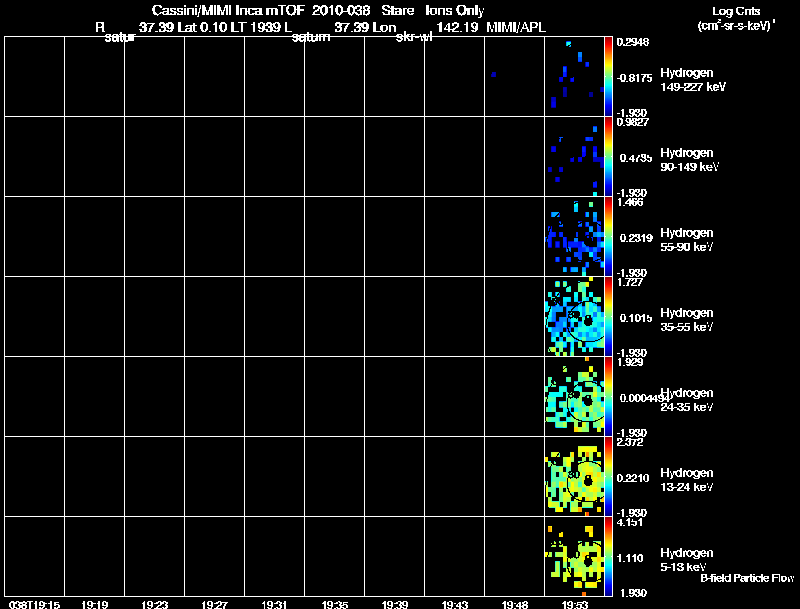This screenshot has width=800, height=609.
Task: Click the 19:31 time axis label
Action: click(274, 605)
